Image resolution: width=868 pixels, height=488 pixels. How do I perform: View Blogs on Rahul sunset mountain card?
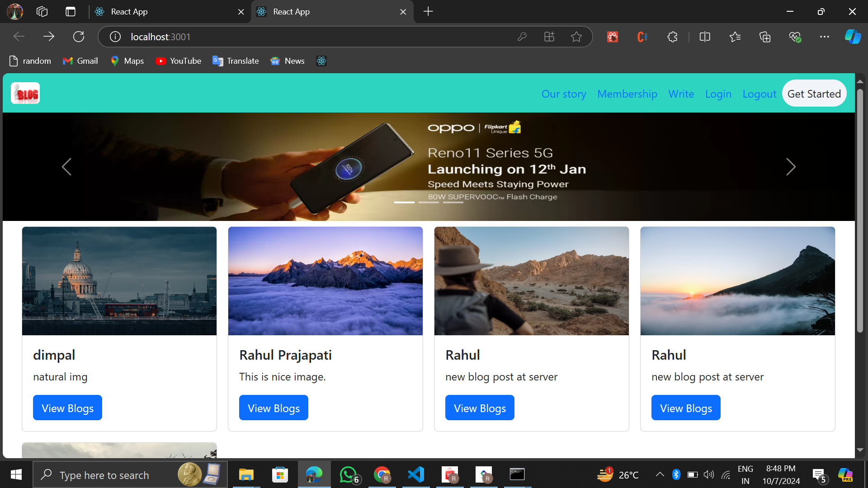pyautogui.click(x=686, y=408)
